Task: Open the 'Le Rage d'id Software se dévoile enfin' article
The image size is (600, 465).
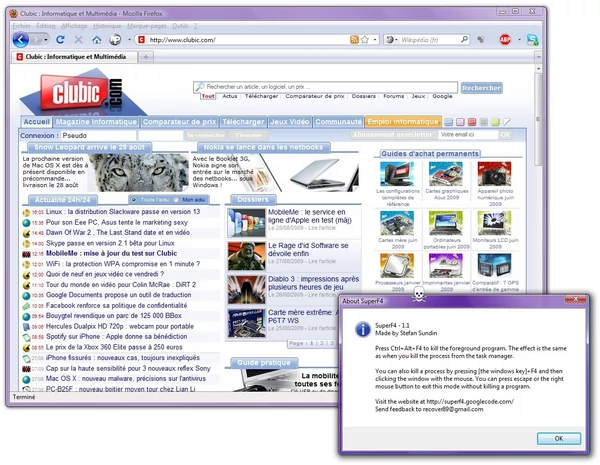Action: pos(308,250)
